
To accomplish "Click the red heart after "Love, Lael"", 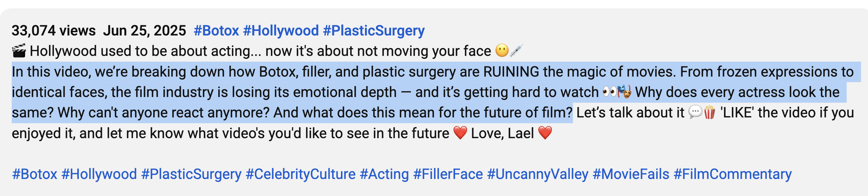I will tap(545, 133).
